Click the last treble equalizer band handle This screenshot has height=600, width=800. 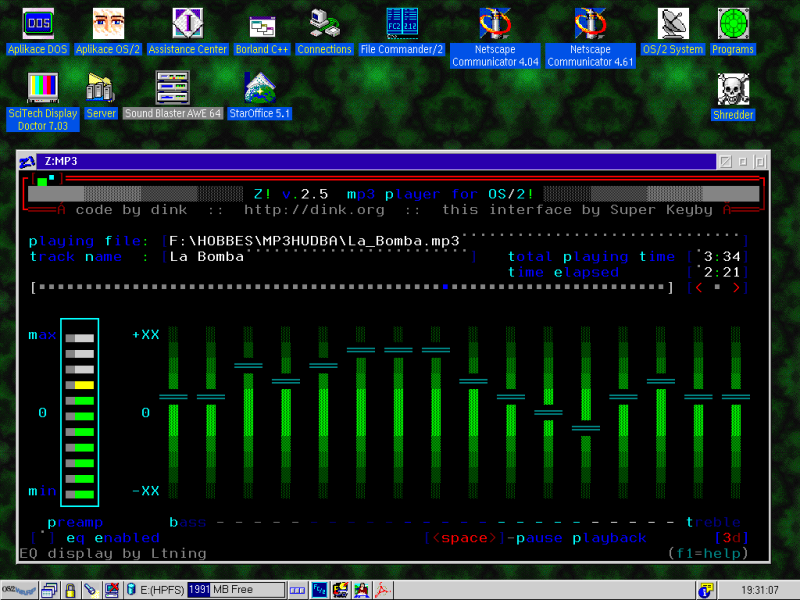coord(736,396)
